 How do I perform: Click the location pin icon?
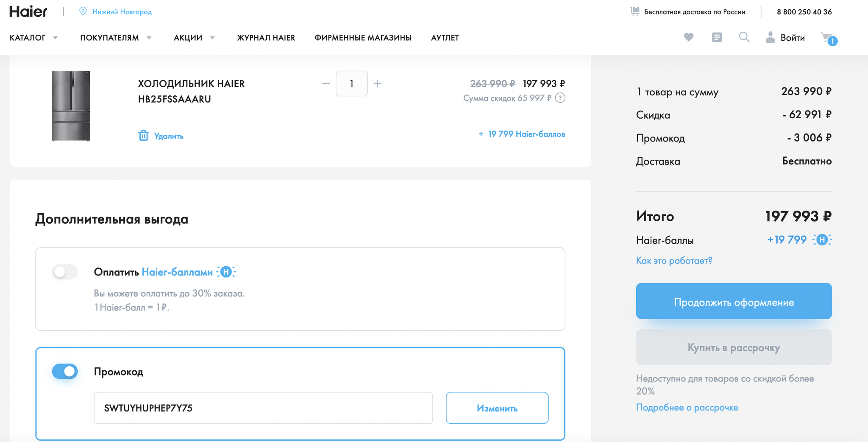pyautogui.click(x=83, y=11)
